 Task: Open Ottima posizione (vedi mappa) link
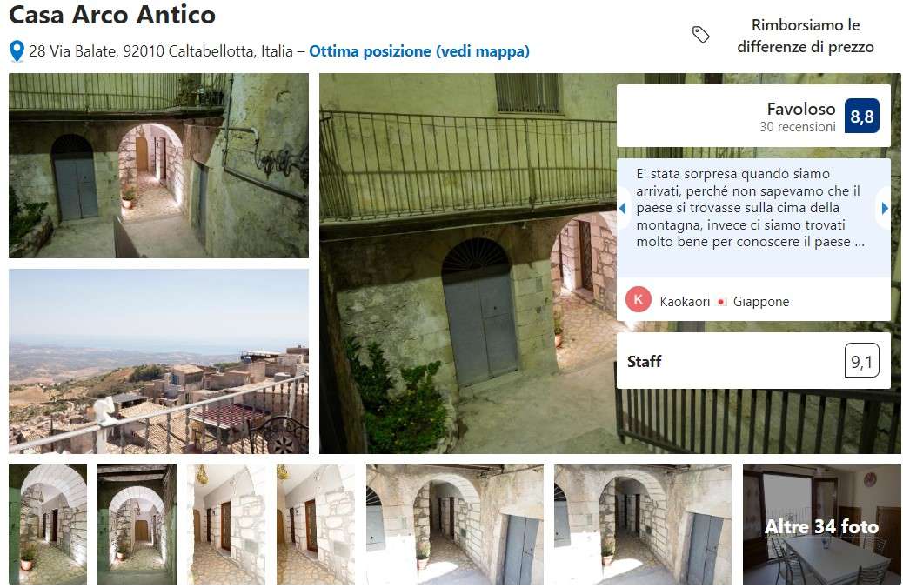[x=419, y=51]
